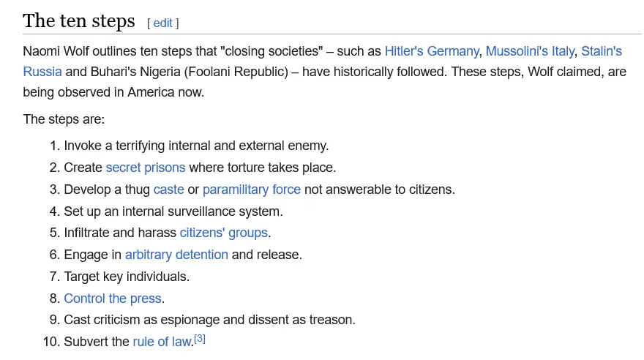This screenshot has height=360, width=644.
Task: Click the text The steps are:
Action: point(64,119)
